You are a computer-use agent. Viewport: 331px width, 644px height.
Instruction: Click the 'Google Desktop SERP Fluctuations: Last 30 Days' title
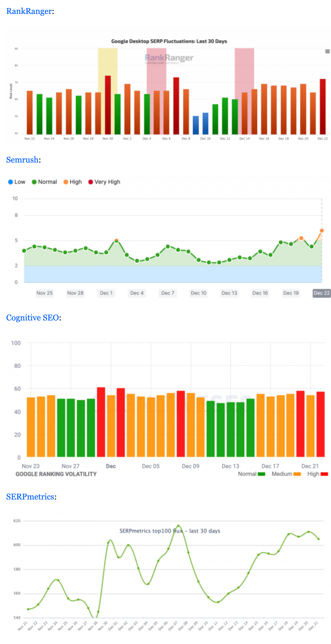point(169,41)
